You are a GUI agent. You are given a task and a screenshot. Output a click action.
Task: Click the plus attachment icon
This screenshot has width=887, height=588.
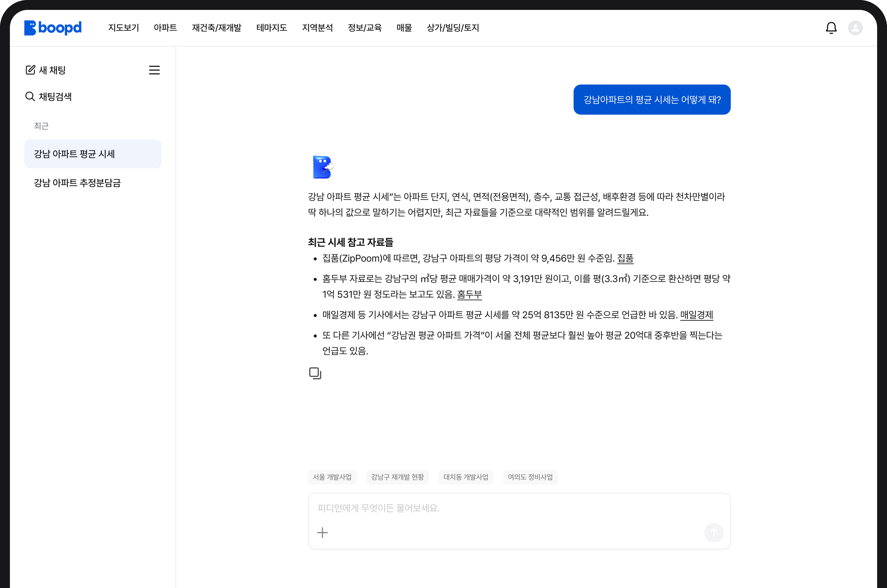click(x=322, y=532)
